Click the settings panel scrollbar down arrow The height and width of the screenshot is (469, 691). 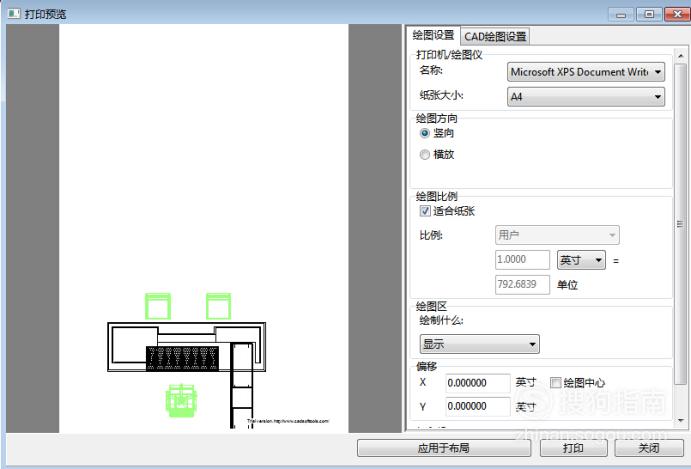(680, 421)
